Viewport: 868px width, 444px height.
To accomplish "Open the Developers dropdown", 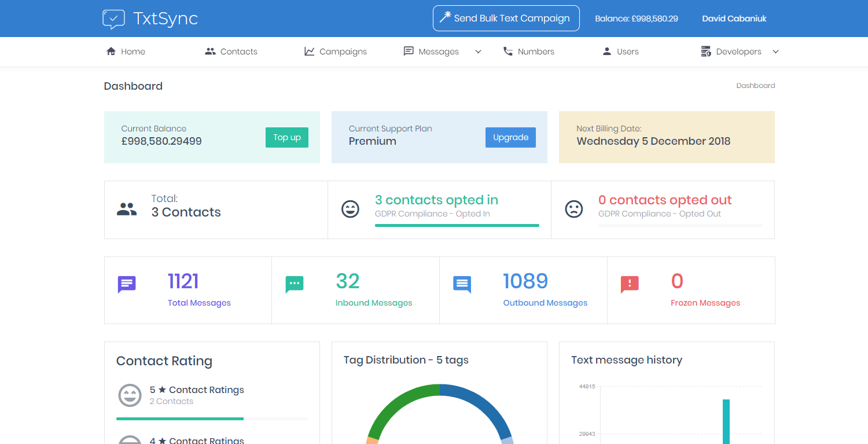I will [x=775, y=51].
